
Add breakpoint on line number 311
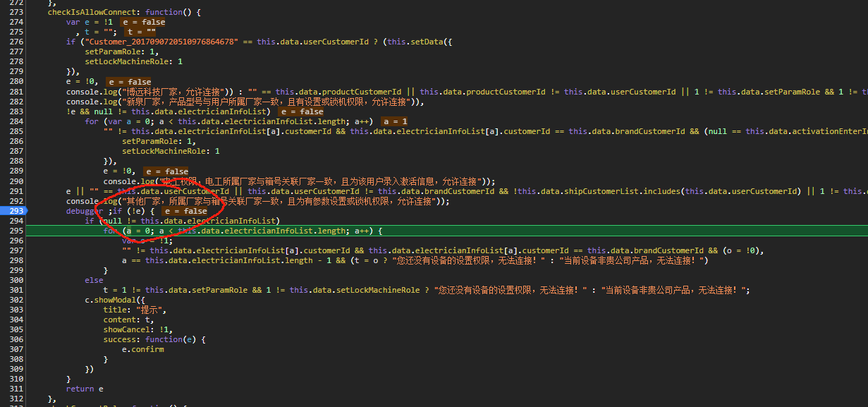click(16, 389)
